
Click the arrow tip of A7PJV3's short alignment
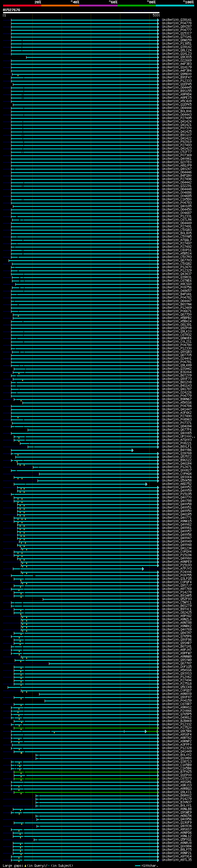pos(143,569)
